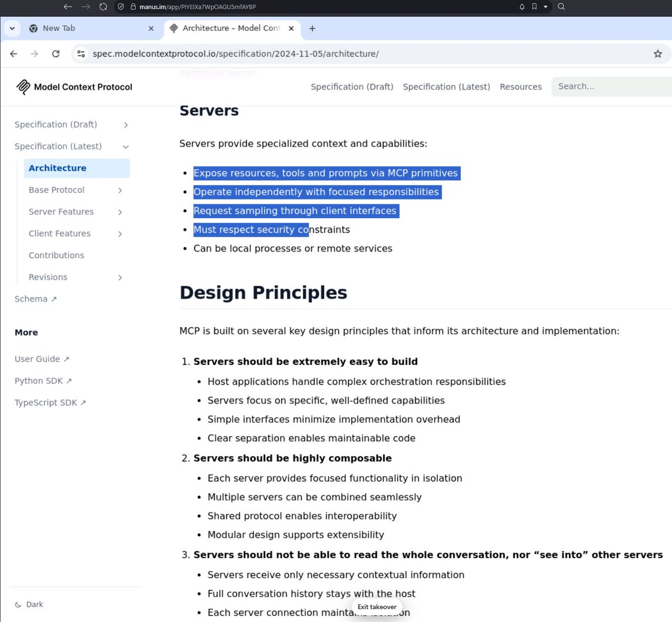Click the magnifier search icon in outer browser
This screenshot has width=672, height=622.
561,7
